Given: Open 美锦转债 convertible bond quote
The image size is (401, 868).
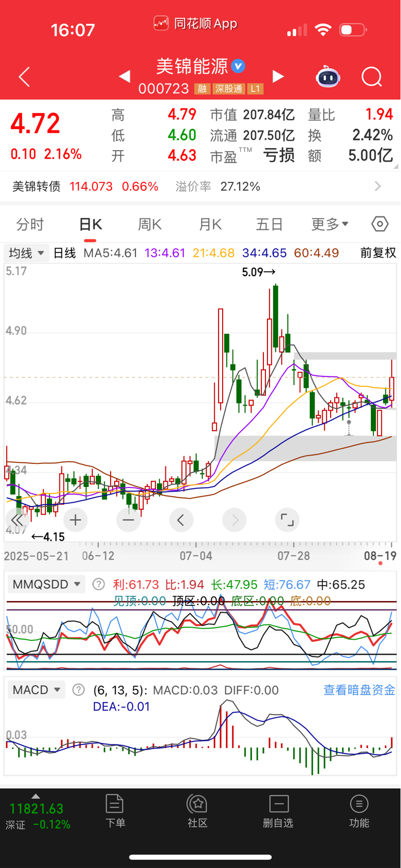Looking at the screenshot, I should tap(86, 187).
